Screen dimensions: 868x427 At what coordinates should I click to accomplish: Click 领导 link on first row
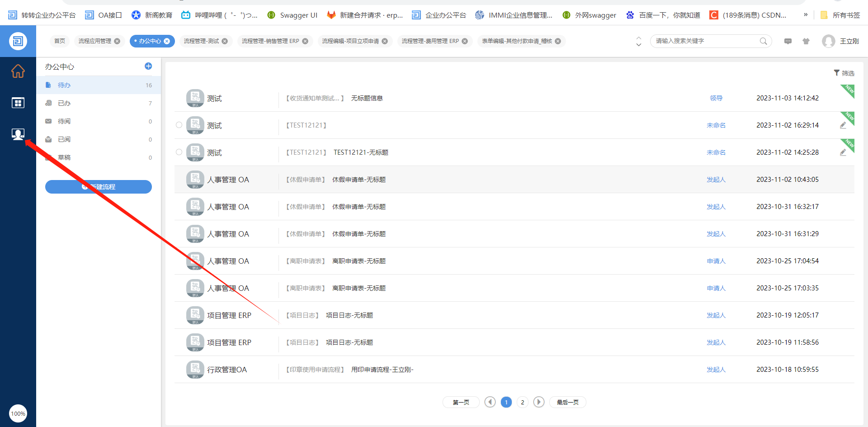pos(716,98)
